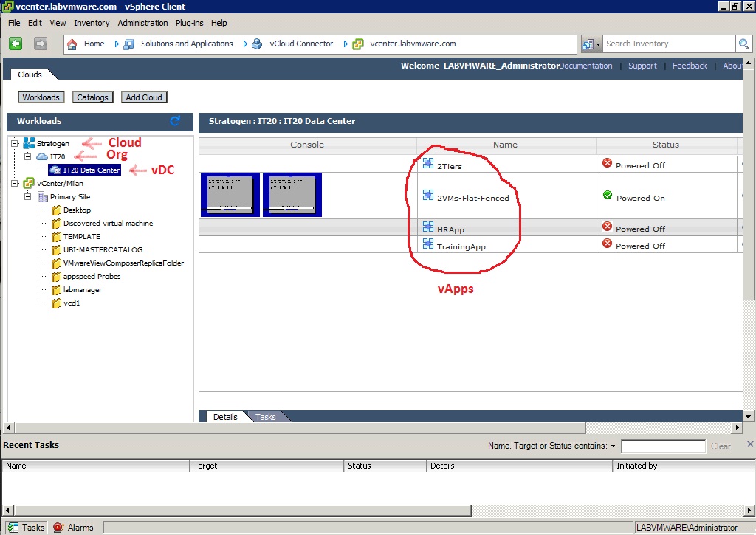Click the 2Tiers red powered-off status icon

click(x=607, y=163)
